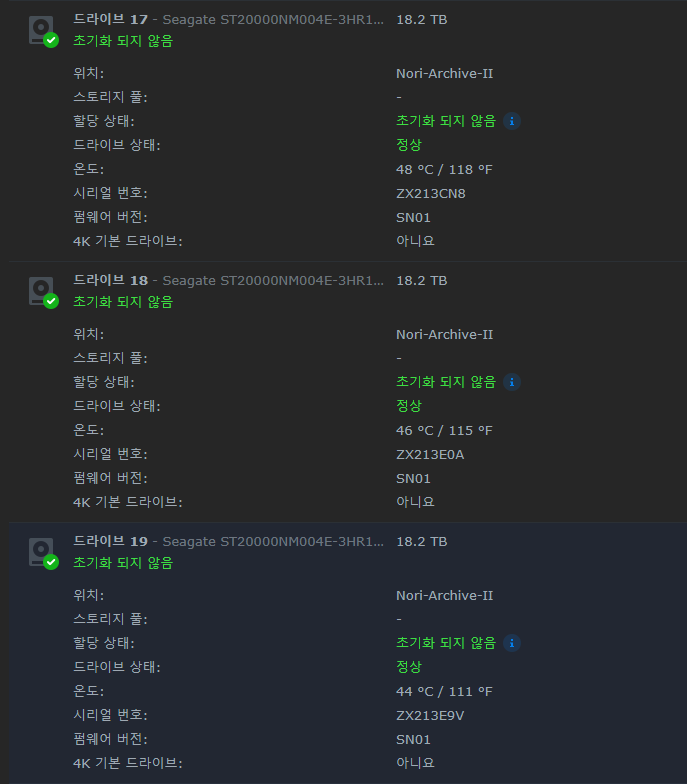This screenshot has width=687, height=784.
Task: Collapse the Drive 19 header row
Action: point(348,552)
